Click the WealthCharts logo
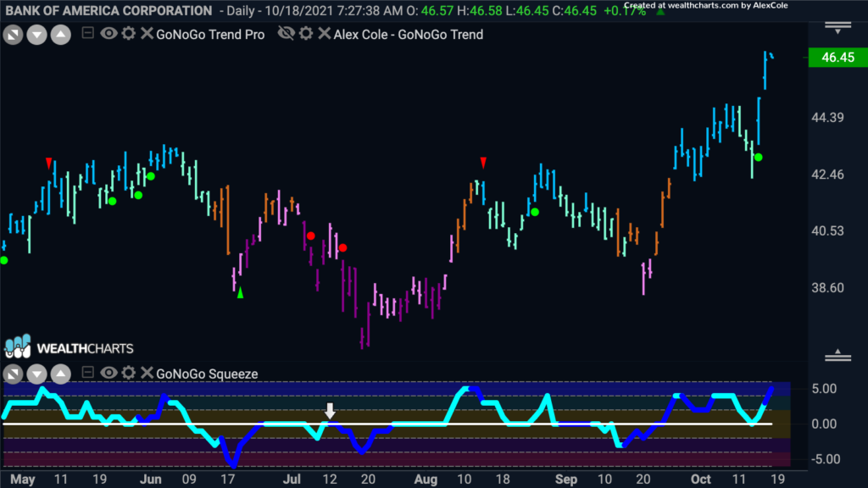 (x=70, y=347)
